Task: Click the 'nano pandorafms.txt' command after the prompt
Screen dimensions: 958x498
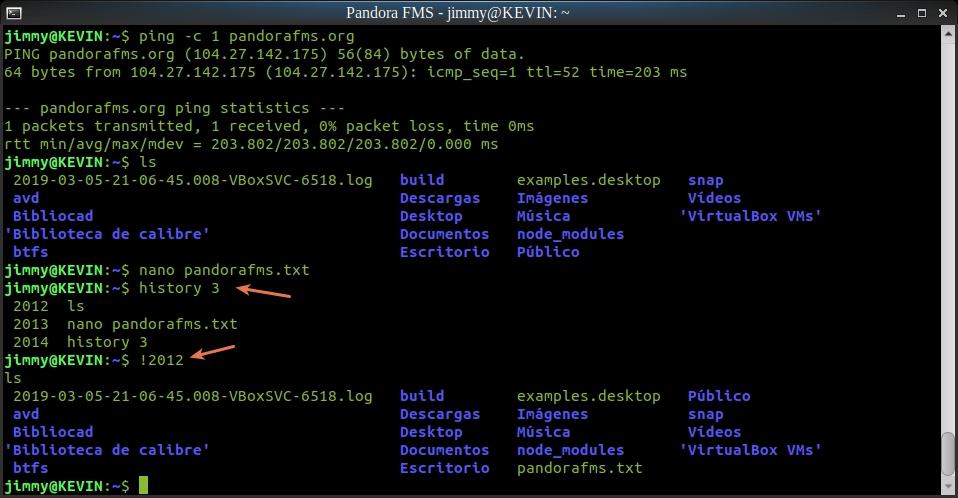Action: [x=224, y=270]
